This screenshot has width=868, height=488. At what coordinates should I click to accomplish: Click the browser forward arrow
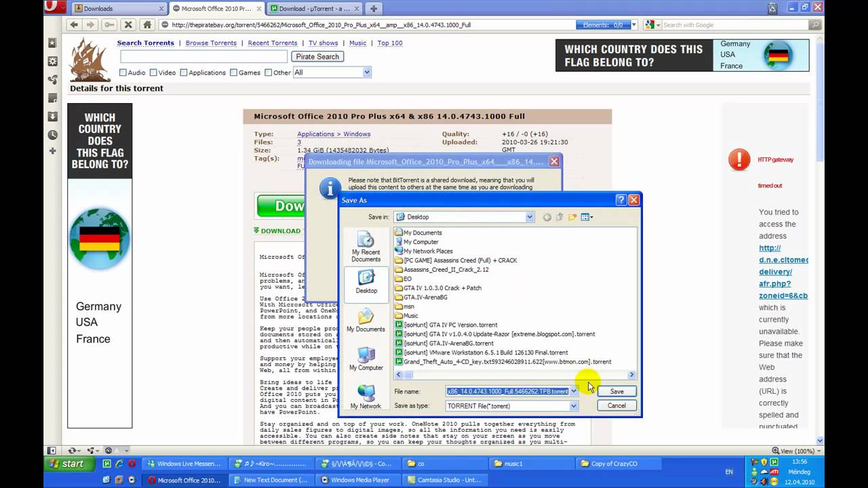[x=90, y=24]
